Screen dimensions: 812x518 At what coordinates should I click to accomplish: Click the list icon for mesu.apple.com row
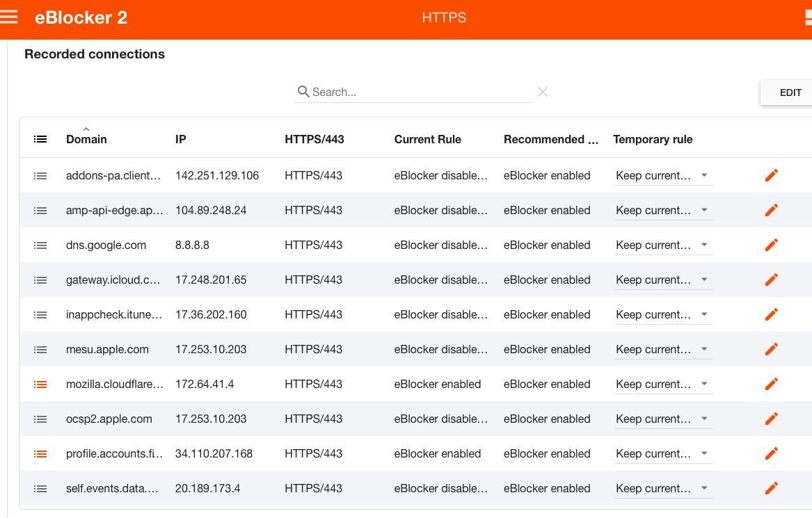coord(40,350)
